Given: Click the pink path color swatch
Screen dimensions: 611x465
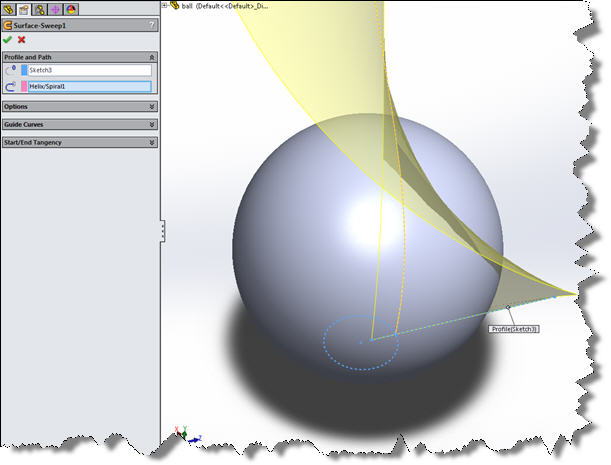Looking at the screenshot, I should tap(25, 87).
